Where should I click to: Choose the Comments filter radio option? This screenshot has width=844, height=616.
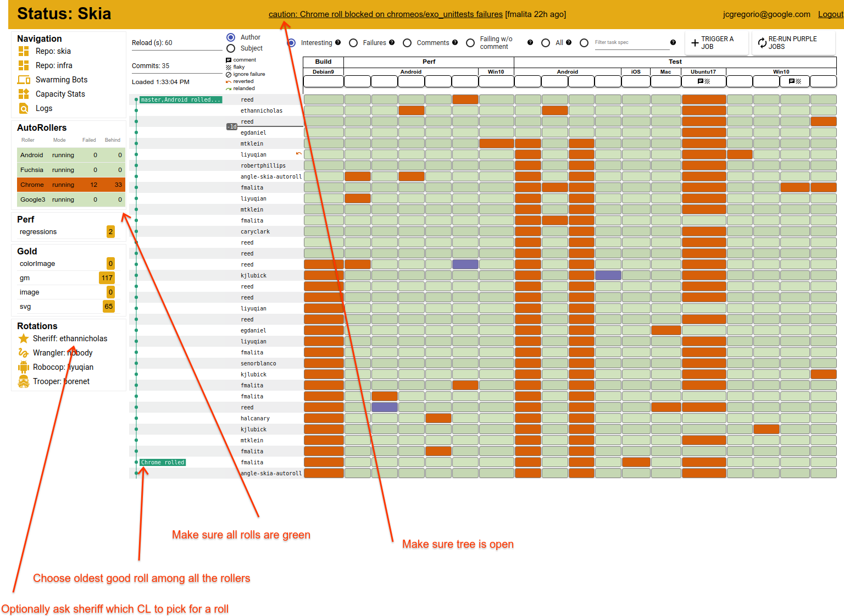[x=407, y=43]
